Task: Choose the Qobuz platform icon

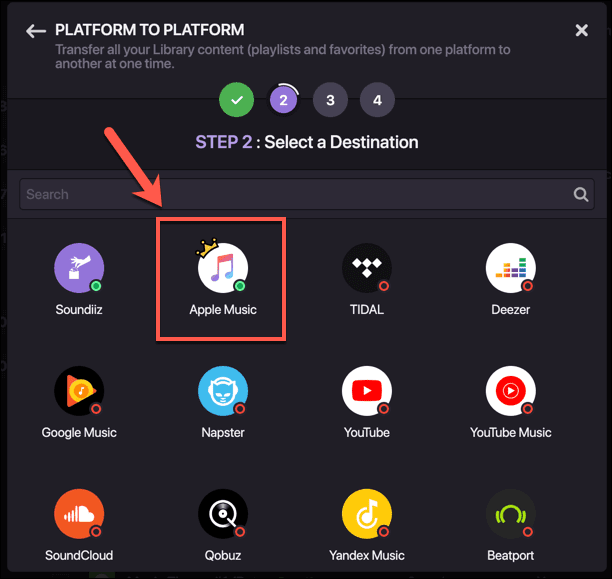Action: coord(223,514)
